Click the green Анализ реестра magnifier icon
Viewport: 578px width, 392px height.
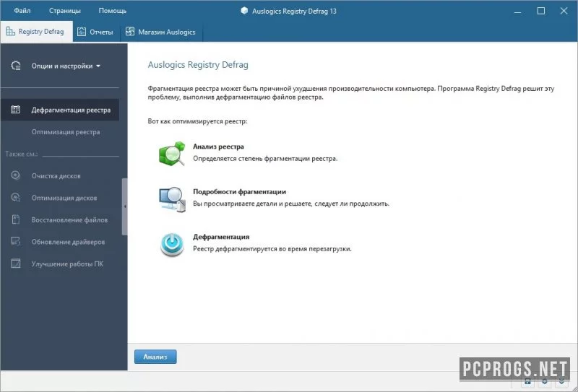coord(172,154)
